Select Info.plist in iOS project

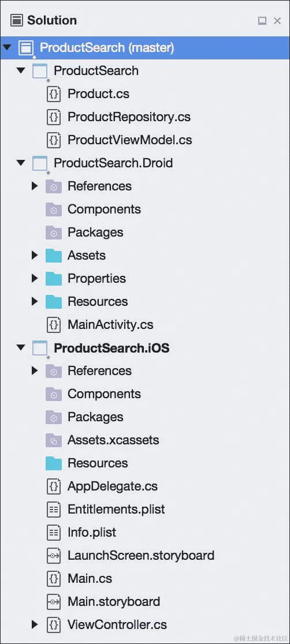coord(92,533)
